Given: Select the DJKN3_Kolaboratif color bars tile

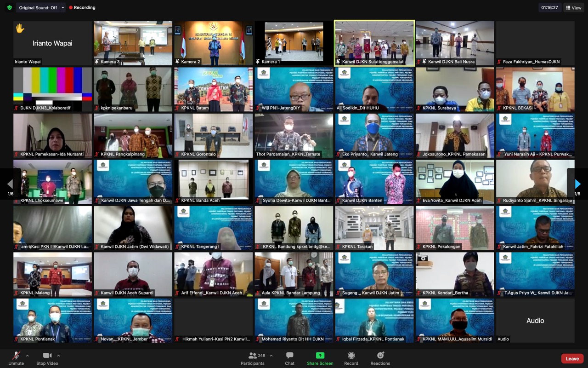Looking at the screenshot, I should 52,89.
